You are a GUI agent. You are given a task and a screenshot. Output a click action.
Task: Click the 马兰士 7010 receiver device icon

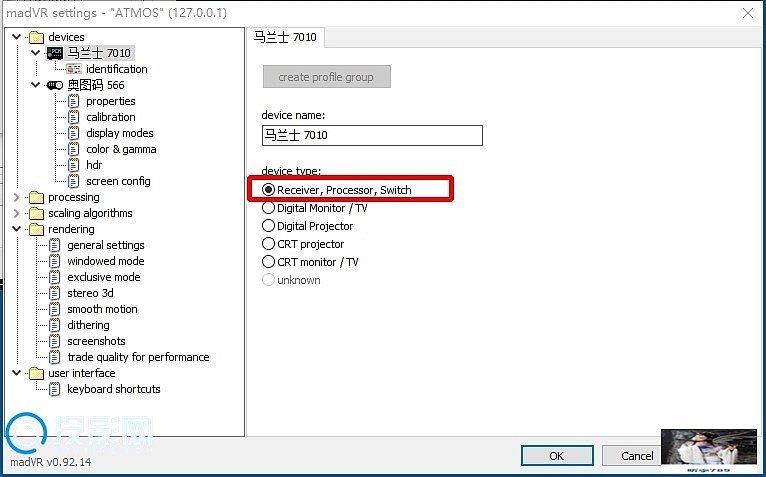click(55, 53)
